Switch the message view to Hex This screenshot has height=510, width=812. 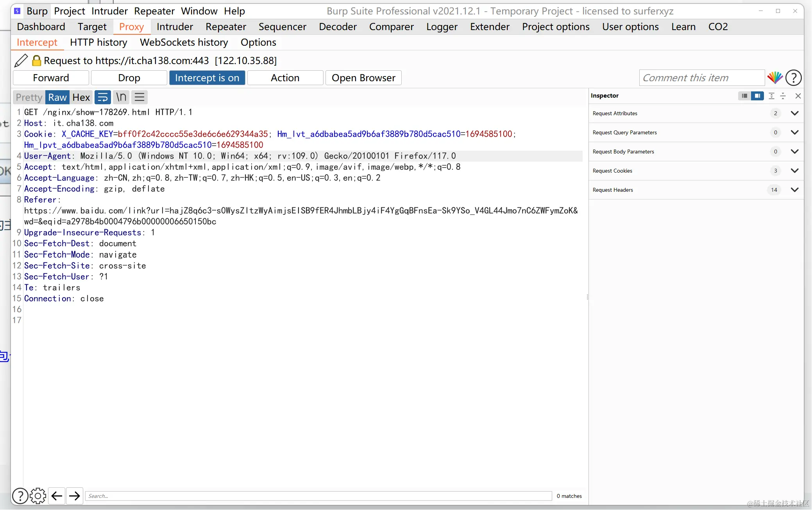click(81, 97)
